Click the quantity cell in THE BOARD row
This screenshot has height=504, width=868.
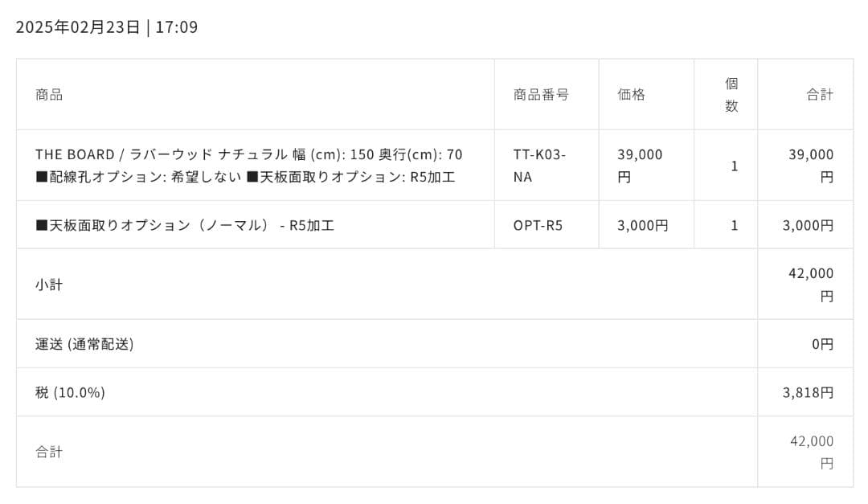tap(734, 166)
